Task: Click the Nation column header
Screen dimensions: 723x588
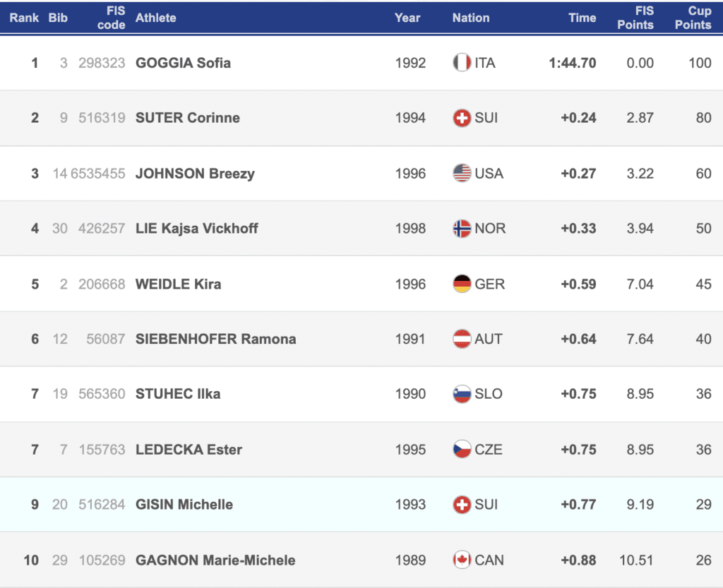Action: [471, 18]
